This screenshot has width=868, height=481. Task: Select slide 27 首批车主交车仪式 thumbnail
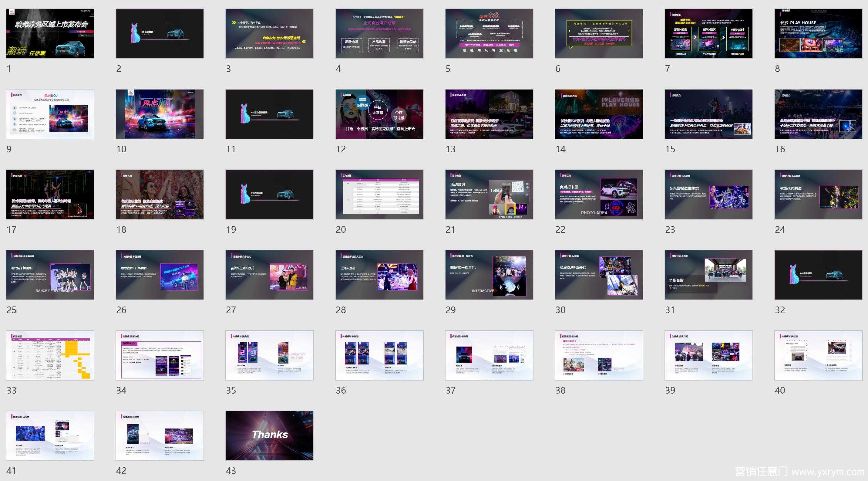[x=270, y=275]
